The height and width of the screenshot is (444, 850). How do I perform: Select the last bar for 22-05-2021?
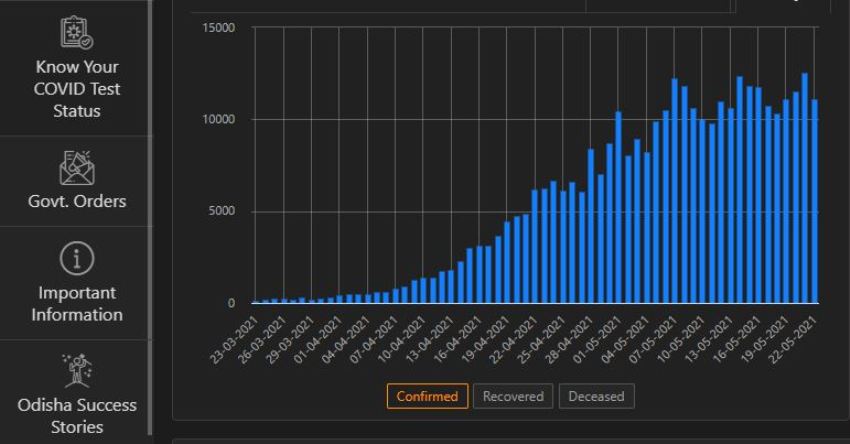click(815, 200)
